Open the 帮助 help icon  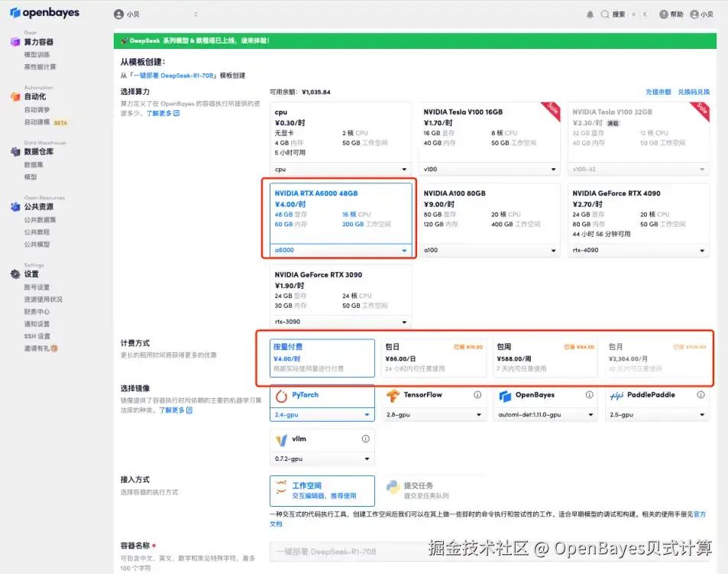pyautogui.click(x=664, y=15)
